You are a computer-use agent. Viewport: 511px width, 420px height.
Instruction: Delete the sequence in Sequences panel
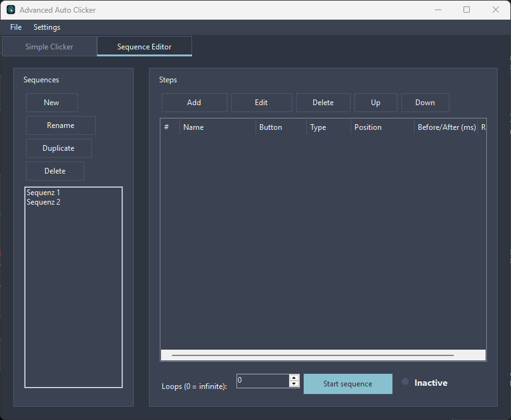(55, 171)
